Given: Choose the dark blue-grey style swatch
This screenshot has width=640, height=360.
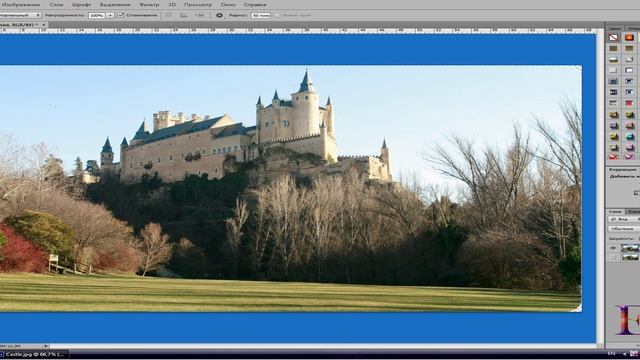Looking at the screenshot, I should [x=613, y=81].
